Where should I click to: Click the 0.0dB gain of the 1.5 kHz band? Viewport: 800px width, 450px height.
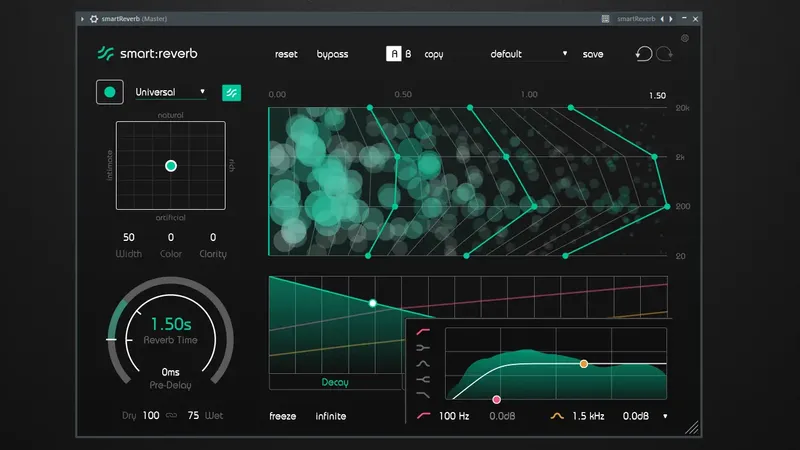636,416
